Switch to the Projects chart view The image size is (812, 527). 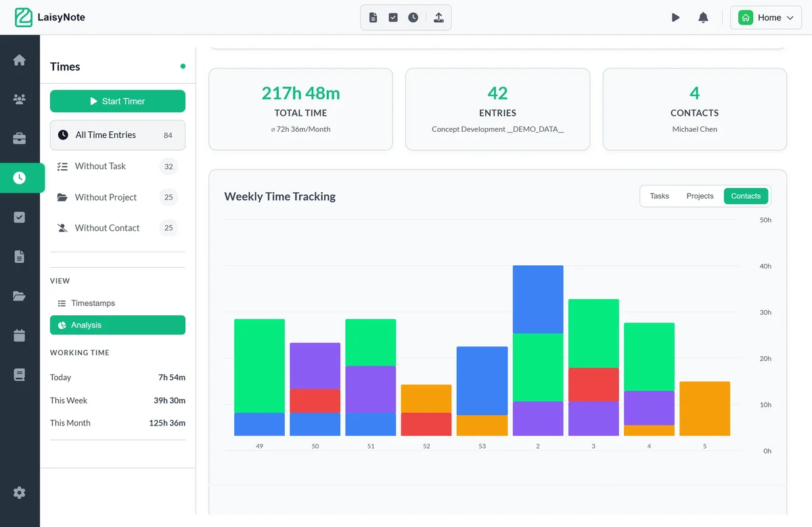(700, 196)
